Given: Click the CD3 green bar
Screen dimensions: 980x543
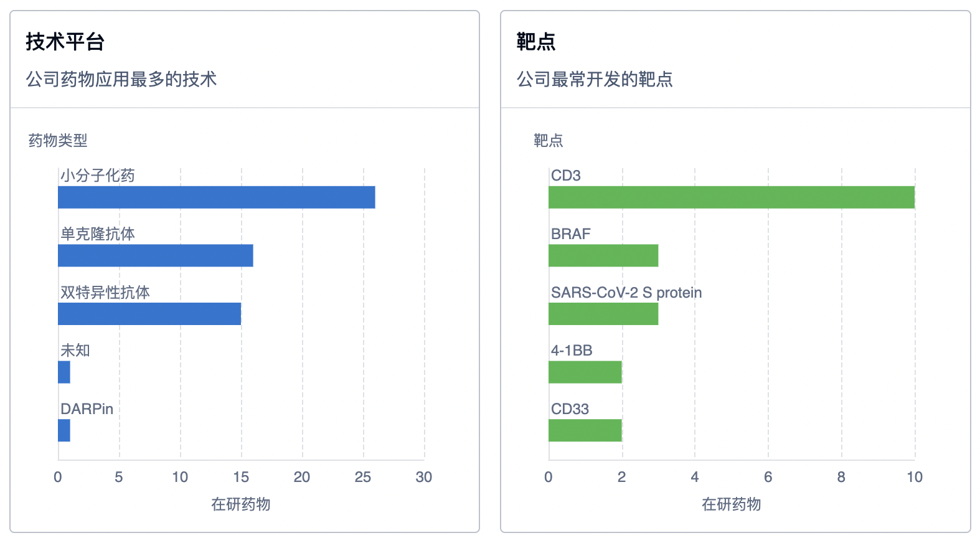Looking at the screenshot, I should click(x=731, y=197).
